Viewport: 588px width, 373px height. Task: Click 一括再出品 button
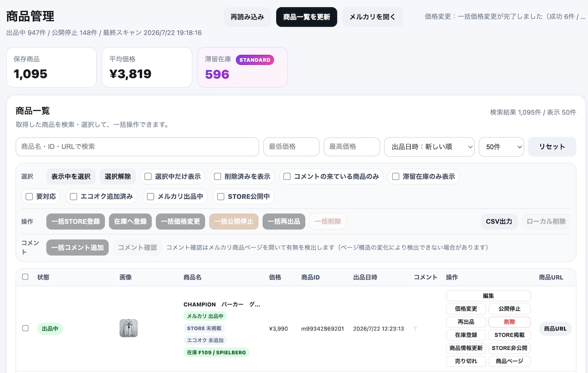[284, 221]
